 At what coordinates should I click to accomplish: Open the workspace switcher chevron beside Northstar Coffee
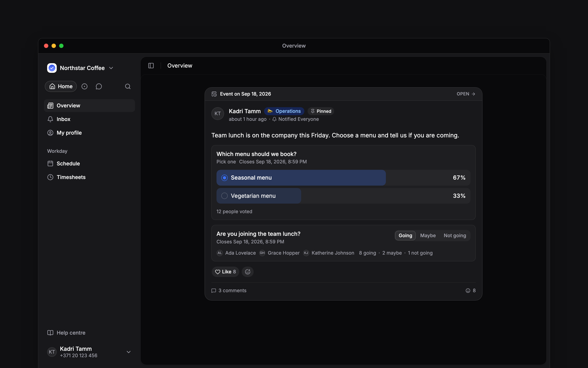[111, 68]
